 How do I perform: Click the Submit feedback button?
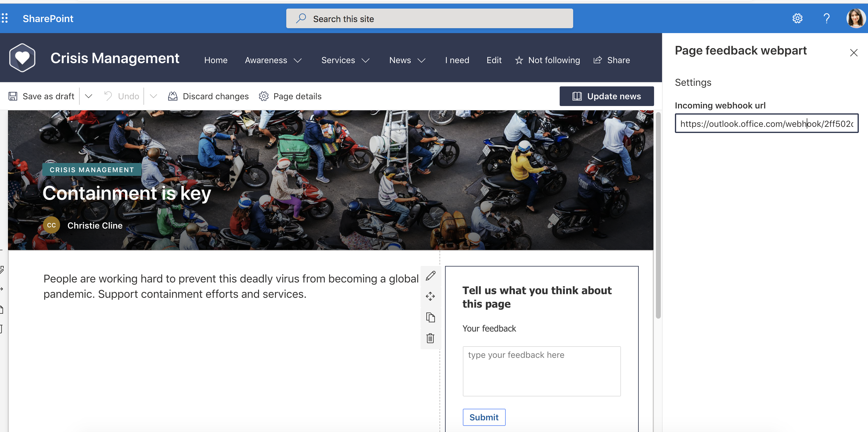pyautogui.click(x=483, y=416)
